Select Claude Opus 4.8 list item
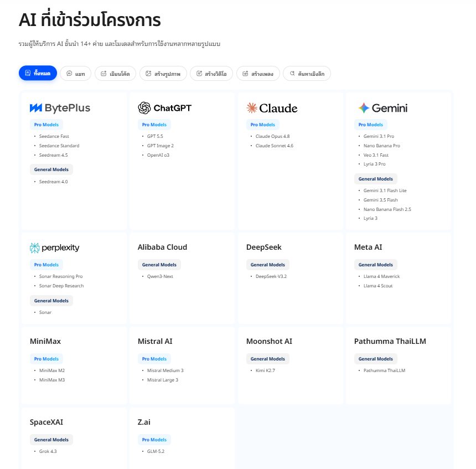The width and height of the screenshot is (476, 469). click(x=273, y=136)
